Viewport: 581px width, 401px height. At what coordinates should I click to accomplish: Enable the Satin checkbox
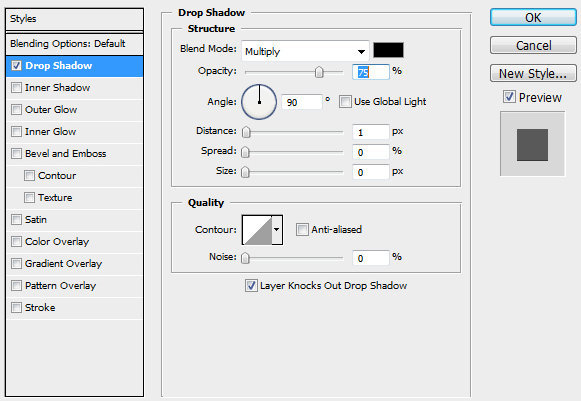coord(16,219)
